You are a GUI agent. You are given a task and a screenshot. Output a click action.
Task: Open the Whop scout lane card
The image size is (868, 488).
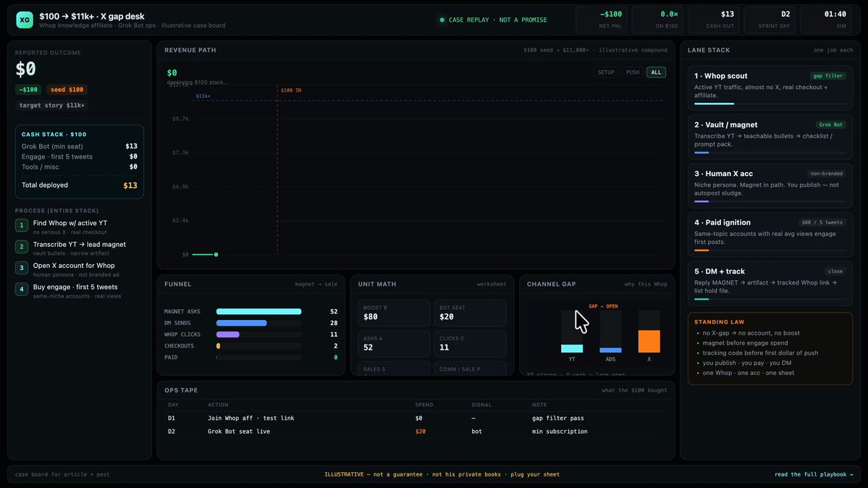point(770,88)
